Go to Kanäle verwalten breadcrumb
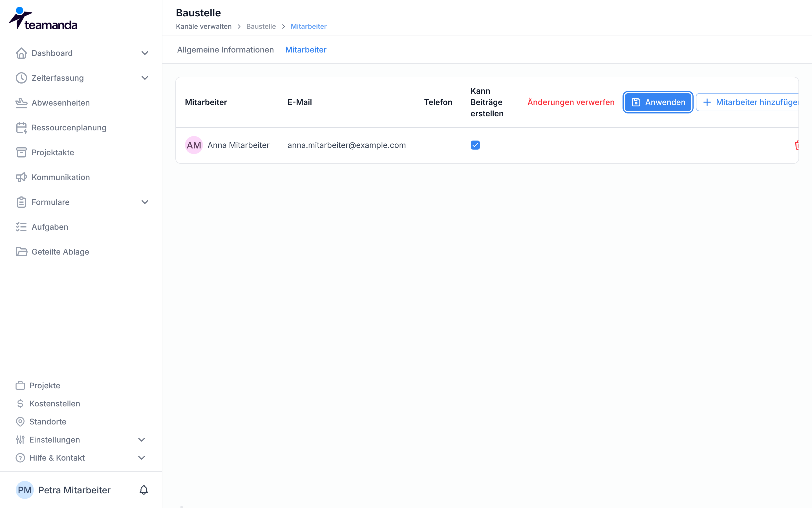This screenshot has height=508, width=812. point(204,27)
